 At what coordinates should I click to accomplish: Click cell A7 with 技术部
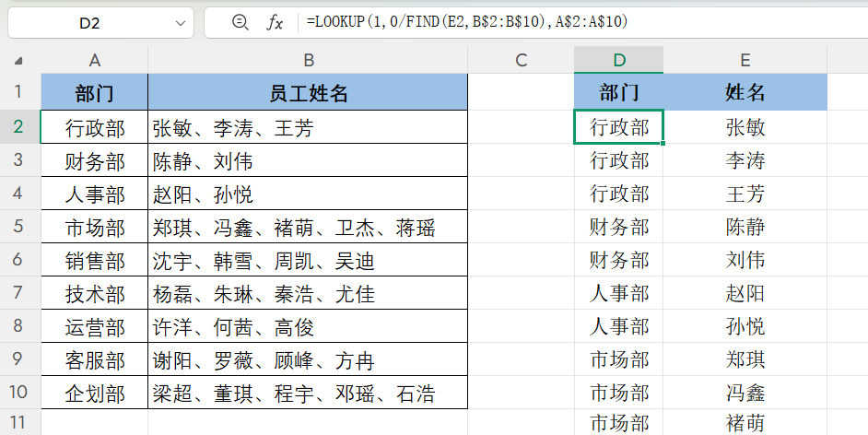coord(94,294)
